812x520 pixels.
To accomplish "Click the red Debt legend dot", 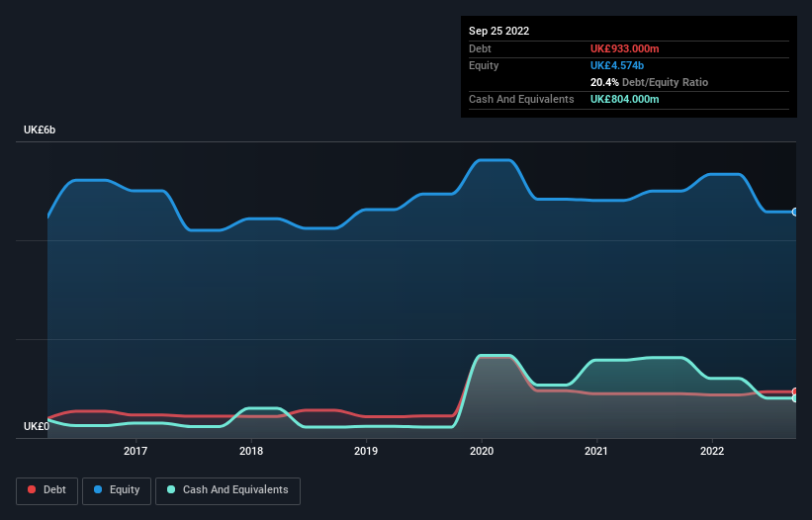I will (x=32, y=489).
